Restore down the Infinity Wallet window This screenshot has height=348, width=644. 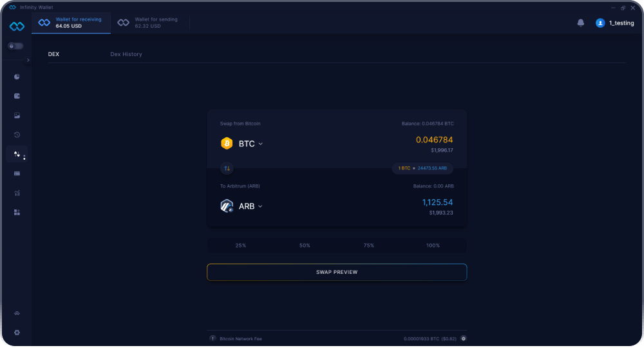point(623,8)
